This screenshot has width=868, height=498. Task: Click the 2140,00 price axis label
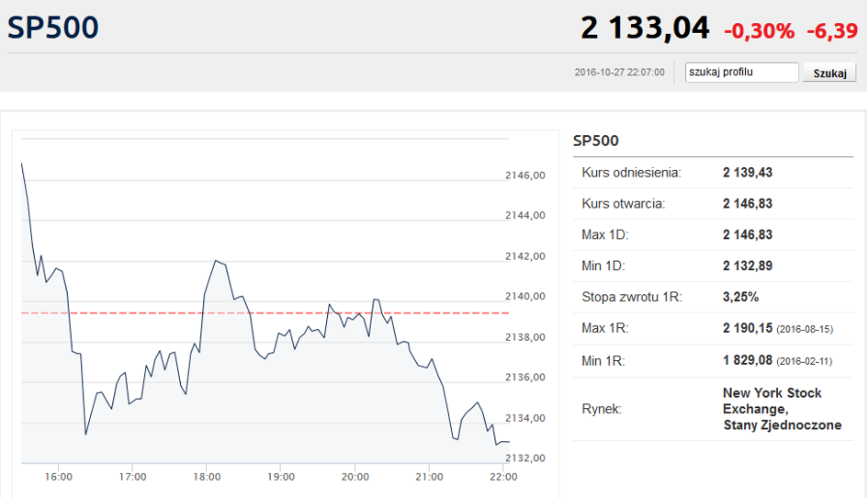(x=524, y=297)
